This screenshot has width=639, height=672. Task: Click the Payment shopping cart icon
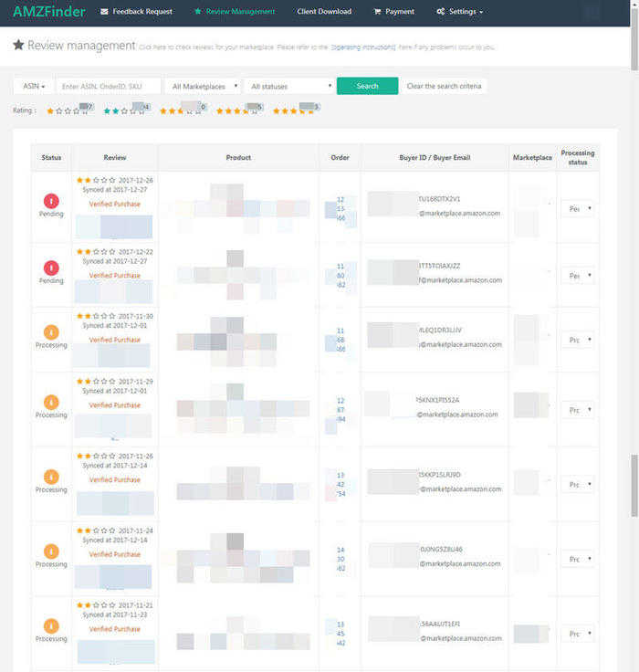click(x=377, y=12)
